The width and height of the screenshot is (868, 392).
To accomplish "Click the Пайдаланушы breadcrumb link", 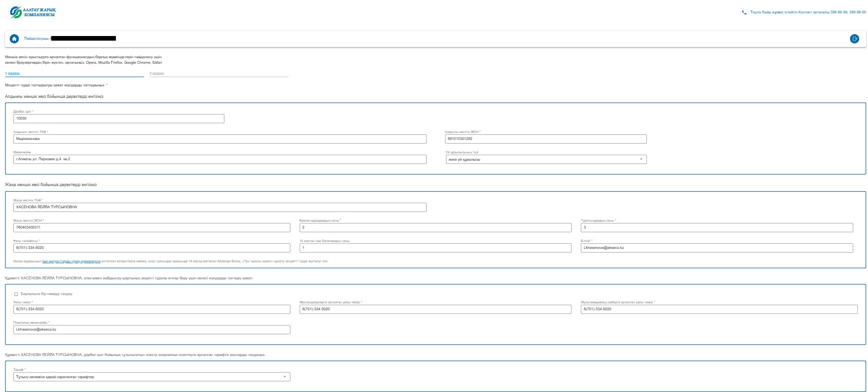I will coord(36,39).
